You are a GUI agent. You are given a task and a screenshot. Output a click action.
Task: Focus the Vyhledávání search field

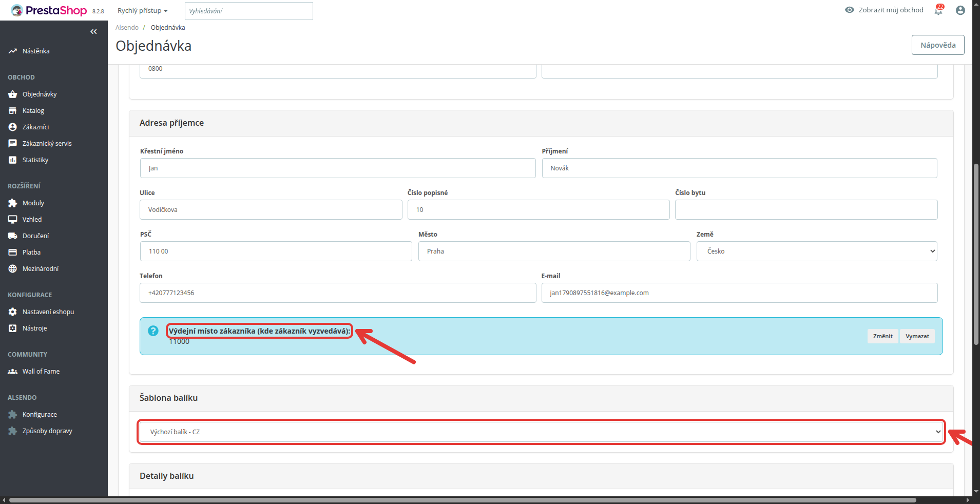(249, 11)
